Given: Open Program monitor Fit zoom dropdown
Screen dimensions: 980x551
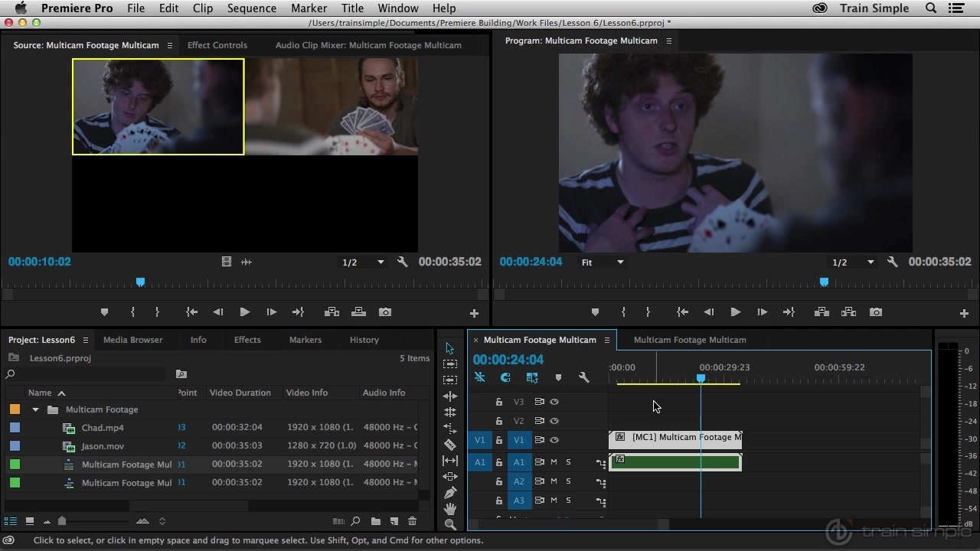Looking at the screenshot, I should click(x=603, y=262).
